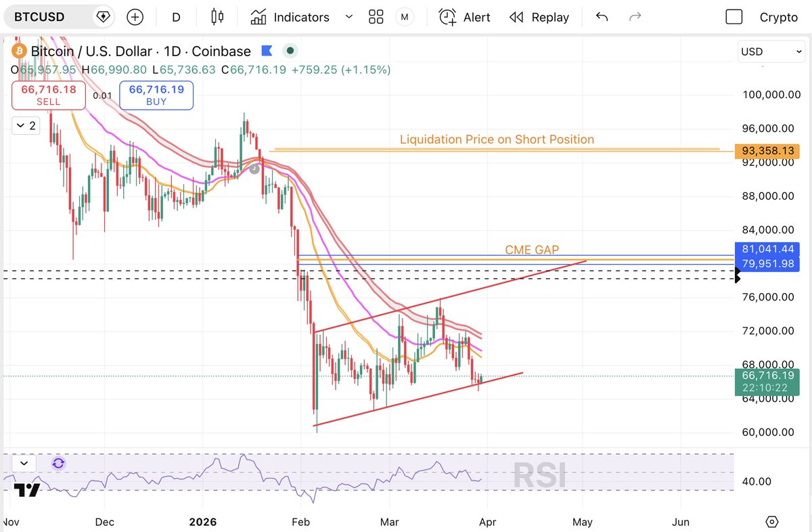
Task: Click the 79,951.98 price label
Action: 769,264
